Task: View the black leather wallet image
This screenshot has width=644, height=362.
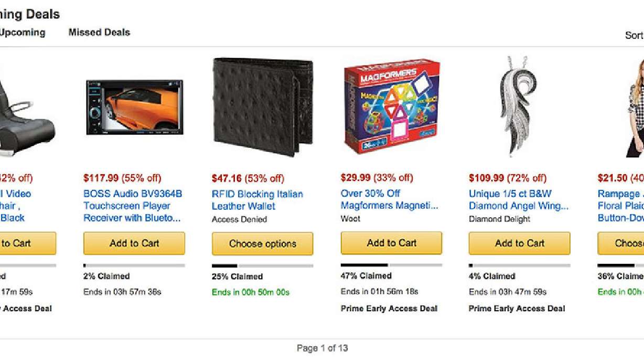Action: (x=262, y=105)
